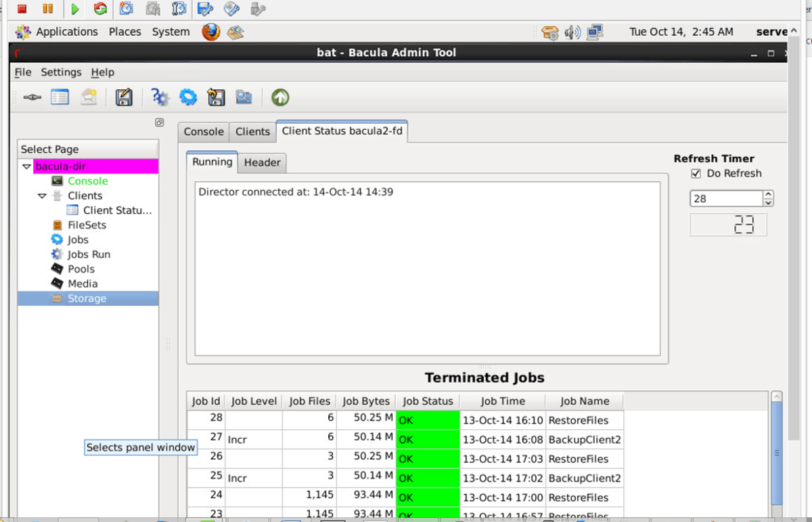Collapse the bacula-dir tree node
This screenshot has width=812, height=522.
(26, 166)
